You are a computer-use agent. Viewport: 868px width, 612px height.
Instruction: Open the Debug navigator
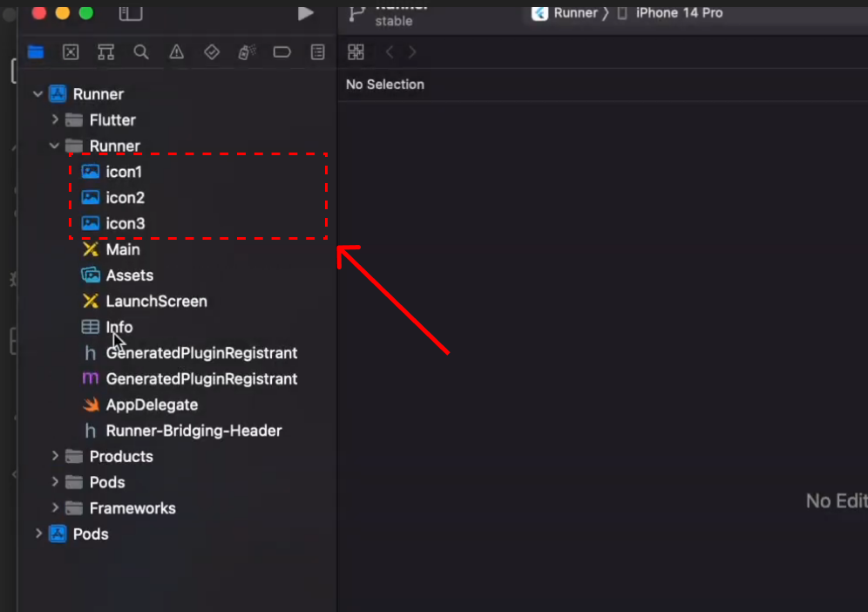[247, 52]
